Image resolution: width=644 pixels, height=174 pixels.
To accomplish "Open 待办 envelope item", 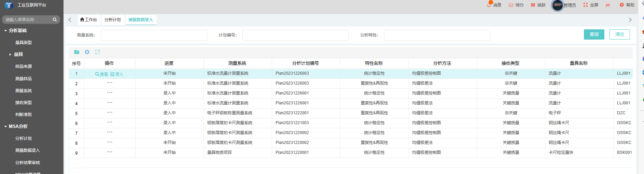I will (x=516, y=5).
